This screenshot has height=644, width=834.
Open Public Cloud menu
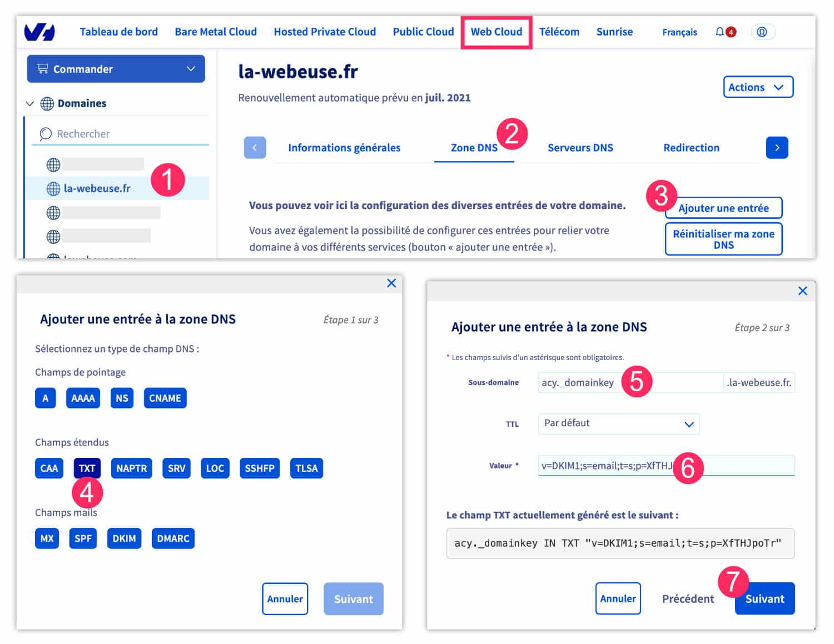[423, 32]
